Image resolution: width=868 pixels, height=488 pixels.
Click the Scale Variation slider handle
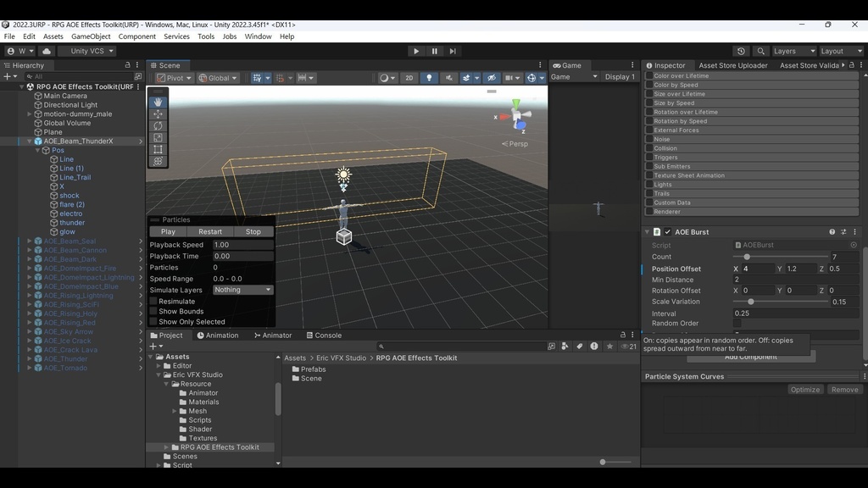coord(751,302)
